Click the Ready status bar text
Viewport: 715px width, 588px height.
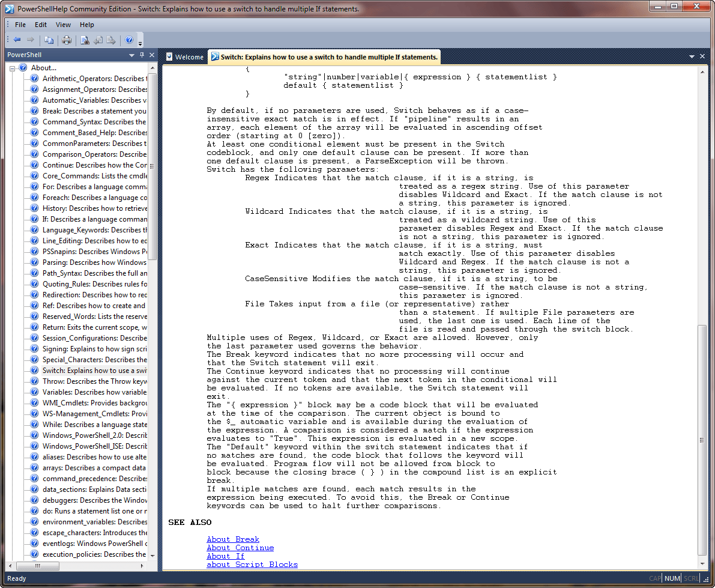pyautogui.click(x=17, y=578)
